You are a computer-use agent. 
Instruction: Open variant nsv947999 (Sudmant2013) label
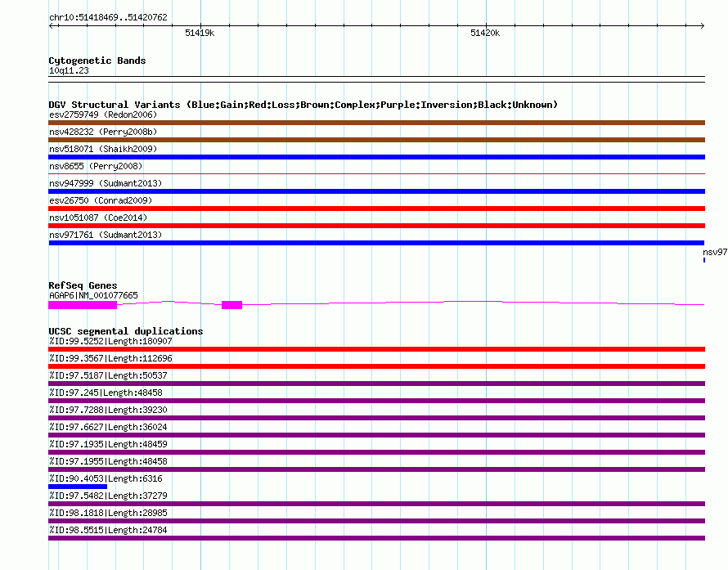coord(106,183)
